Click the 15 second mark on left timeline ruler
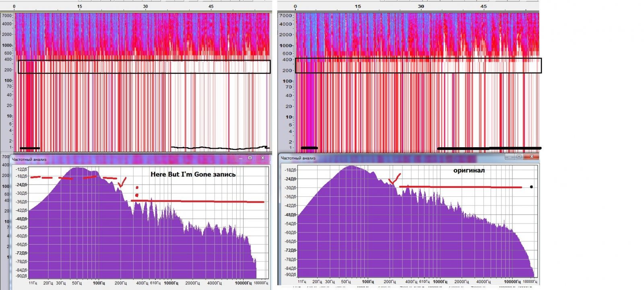 (80, 6)
